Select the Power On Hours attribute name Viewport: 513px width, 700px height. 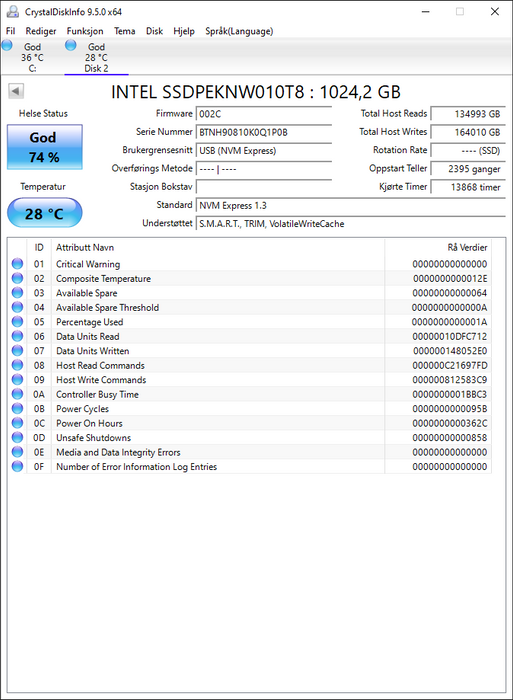pos(89,423)
